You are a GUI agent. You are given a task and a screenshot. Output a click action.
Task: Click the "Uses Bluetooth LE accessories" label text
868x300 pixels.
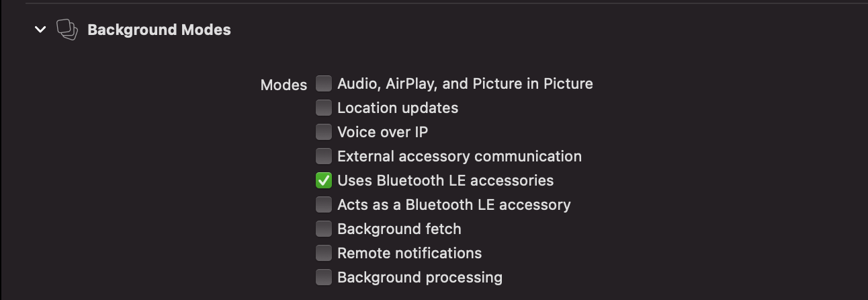pyautogui.click(x=445, y=180)
